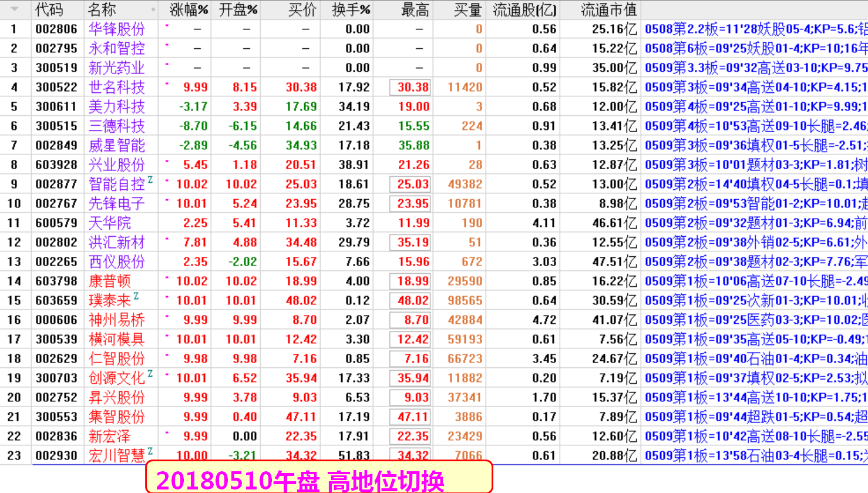868x493 pixels.
Task: Click boxed high price 48.02 for 璞泰来
Action: point(410,300)
